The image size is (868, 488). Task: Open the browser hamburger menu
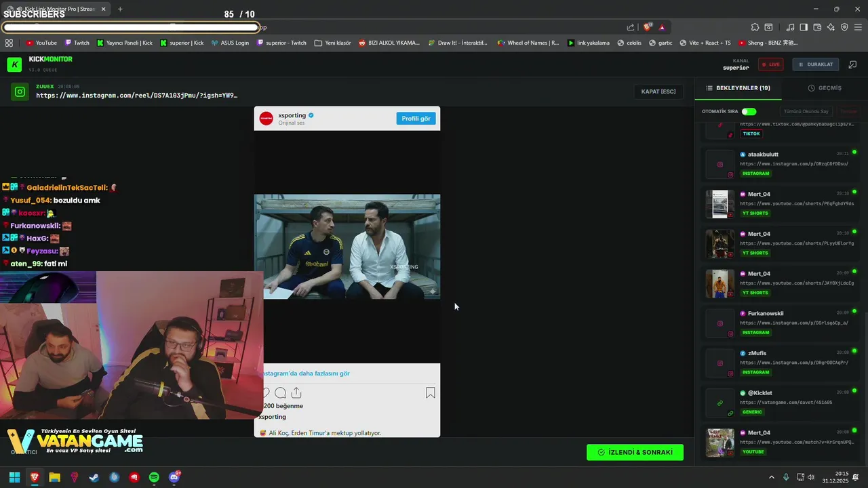[858, 27]
